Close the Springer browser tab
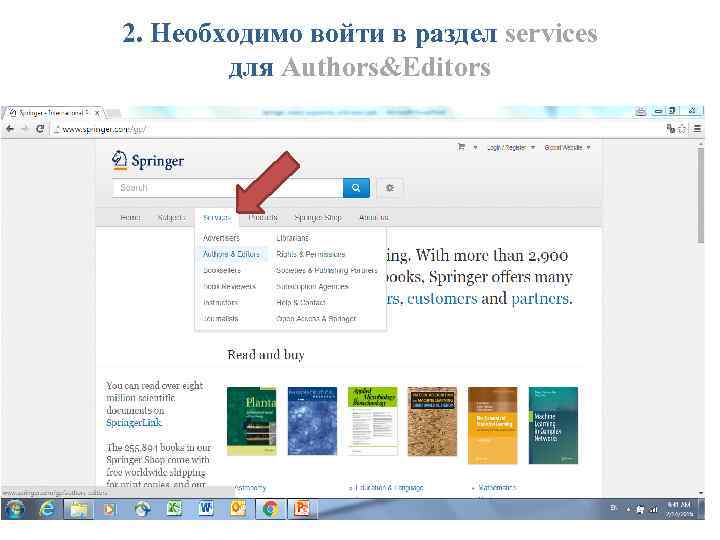 tap(97, 112)
